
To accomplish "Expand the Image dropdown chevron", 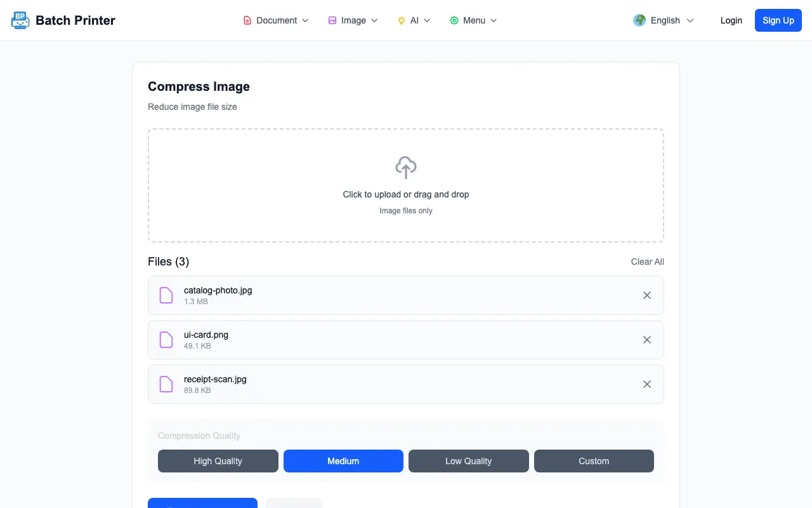I will pyautogui.click(x=374, y=20).
